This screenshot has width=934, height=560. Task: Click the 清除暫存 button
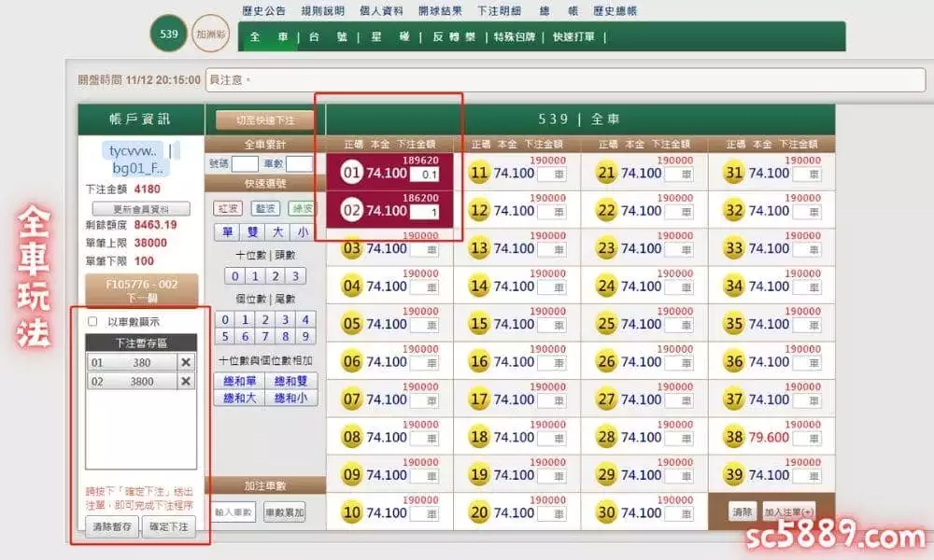(112, 526)
